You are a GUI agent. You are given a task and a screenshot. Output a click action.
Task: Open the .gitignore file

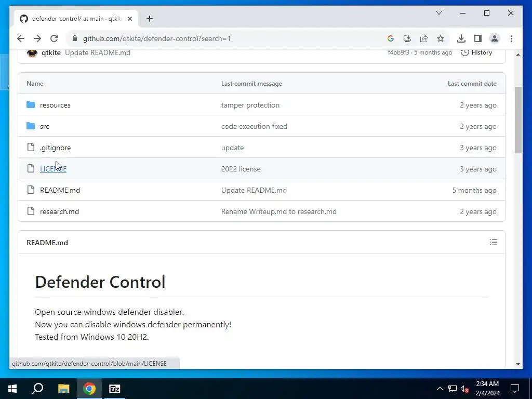point(55,148)
